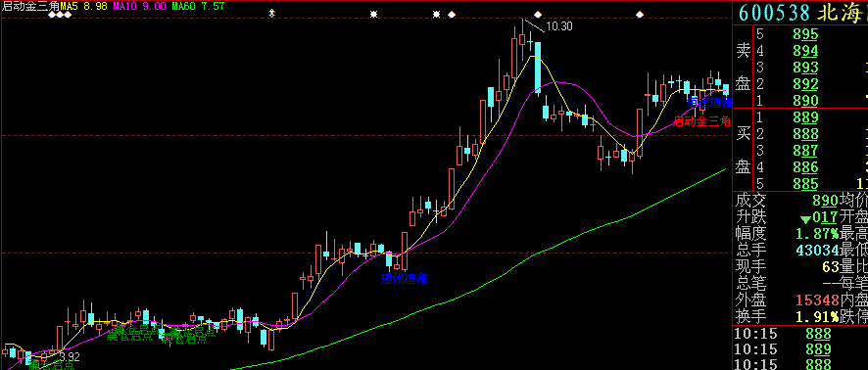Click the blue 短线追涨 label below mid candles

coord(404,279)
